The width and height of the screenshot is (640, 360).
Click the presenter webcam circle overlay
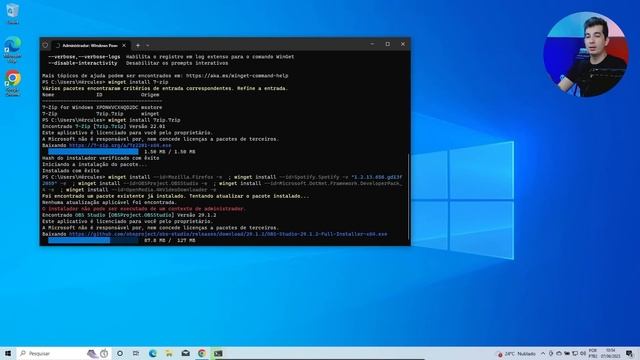[586, 54]
